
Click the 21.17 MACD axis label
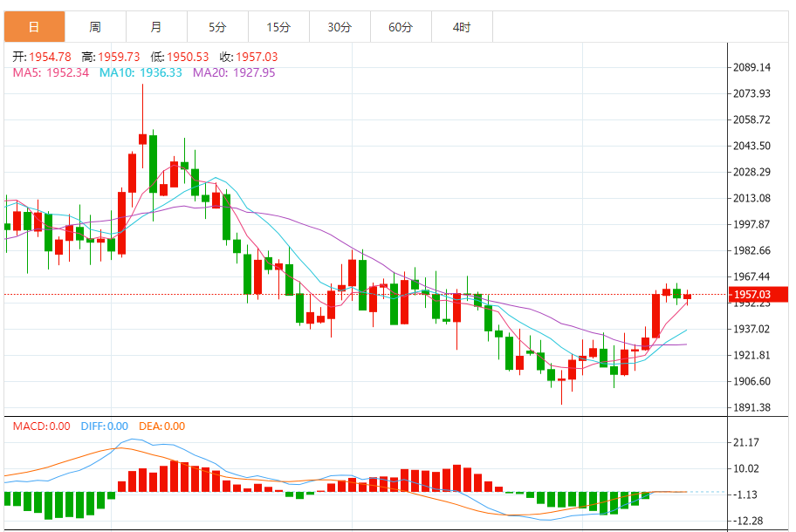tap(746, 442)
